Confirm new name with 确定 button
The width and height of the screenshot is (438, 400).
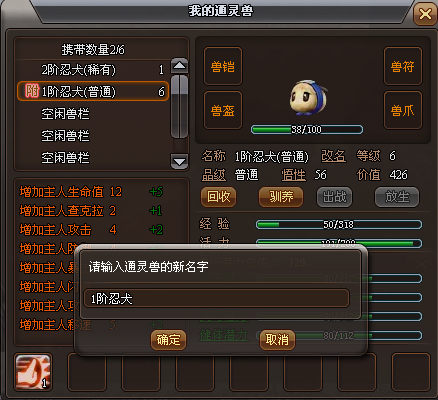168,340
